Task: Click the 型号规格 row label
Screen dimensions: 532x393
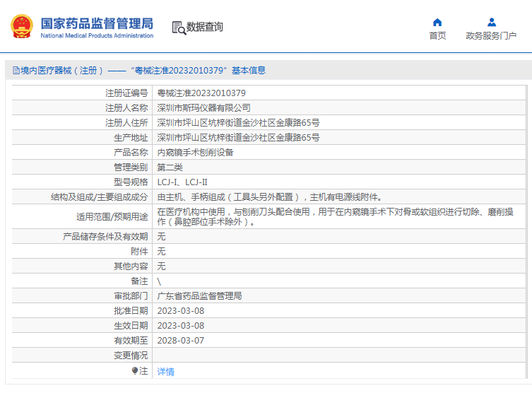Action: tap(131, 182)
